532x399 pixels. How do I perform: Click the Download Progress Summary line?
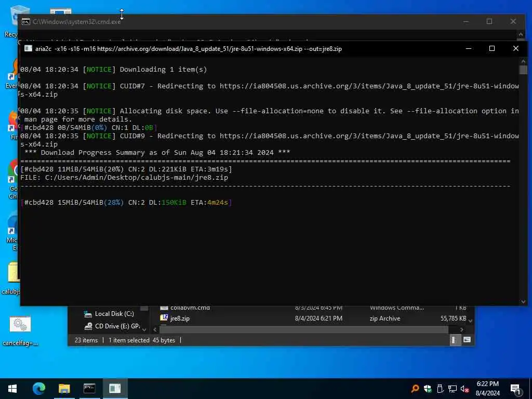point(157,153)
